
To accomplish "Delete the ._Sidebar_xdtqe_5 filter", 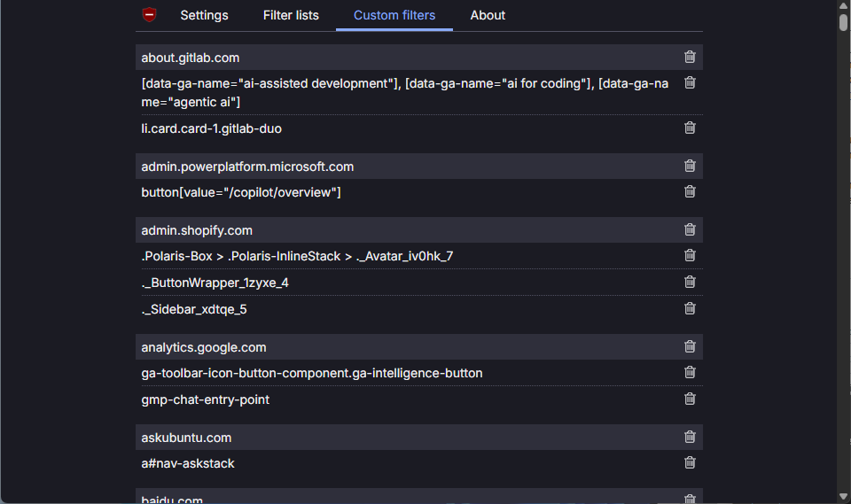I will (x=690, y=308).
